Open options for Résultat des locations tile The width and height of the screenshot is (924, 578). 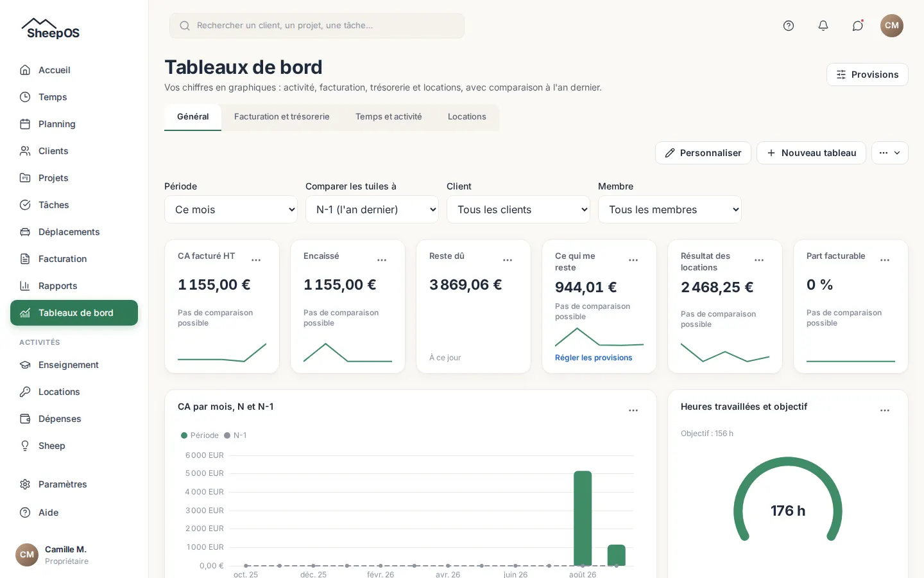(x=759, y=260)
